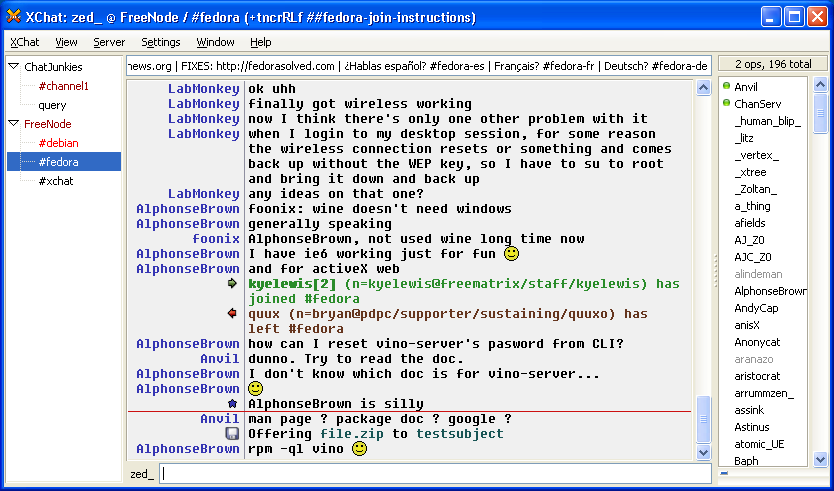
Task: Select AndyCap in the user list
Action: (x=756, y=308)
